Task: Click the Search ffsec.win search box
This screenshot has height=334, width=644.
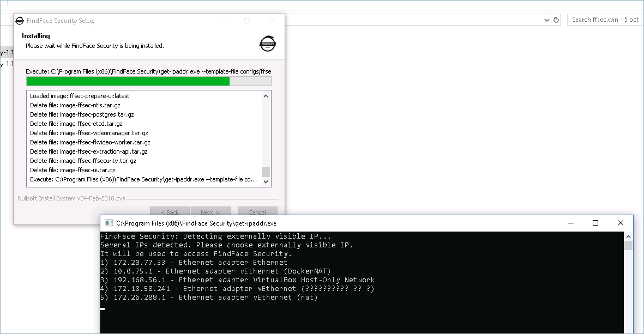Action: 605,20
